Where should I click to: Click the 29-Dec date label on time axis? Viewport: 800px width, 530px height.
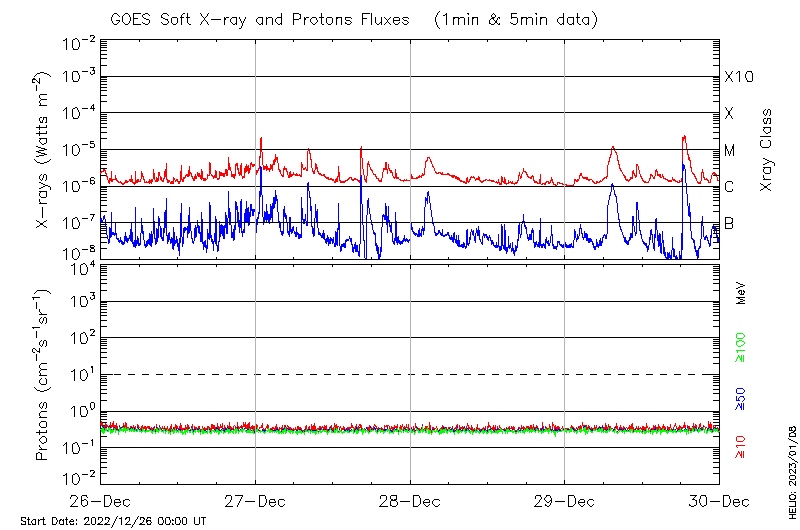(x=565, y=500)
